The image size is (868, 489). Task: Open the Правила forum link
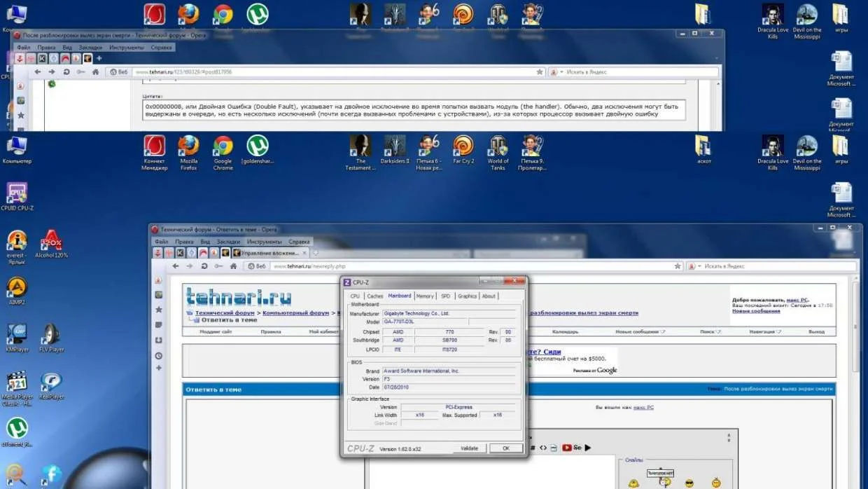point(270,331)
